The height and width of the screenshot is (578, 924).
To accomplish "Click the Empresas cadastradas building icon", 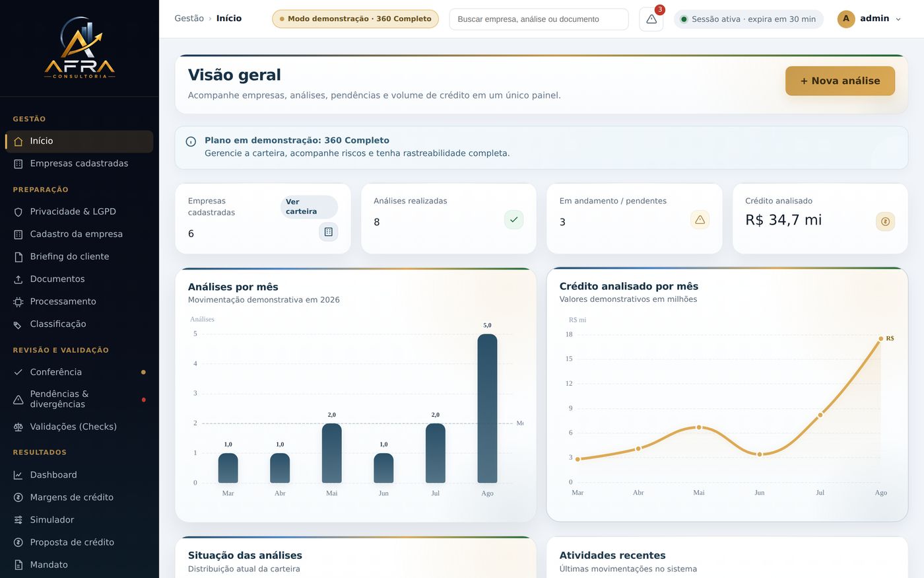I will coord(18,164).
